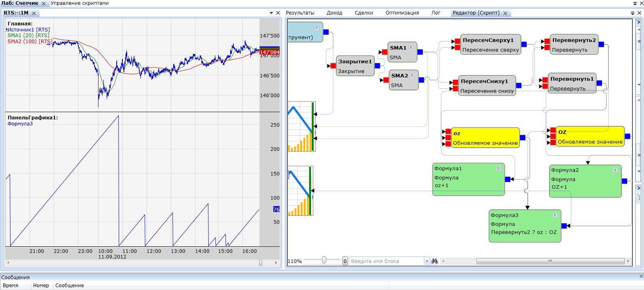Click blue output port of Формула2 block

coord(625,181)
